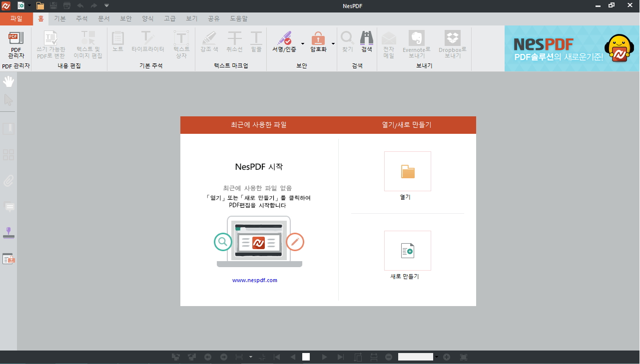Send via 전자 메일

(389, 45)
